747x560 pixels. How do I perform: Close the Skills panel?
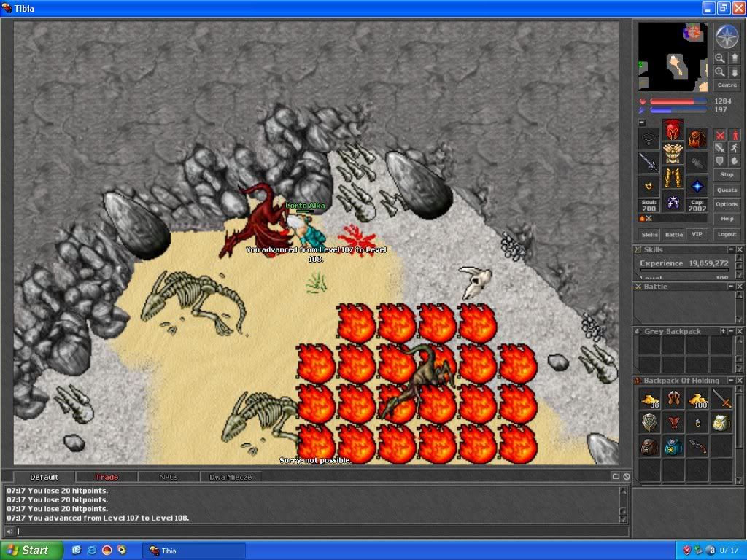pyautogui.click(x=740, y=249)
